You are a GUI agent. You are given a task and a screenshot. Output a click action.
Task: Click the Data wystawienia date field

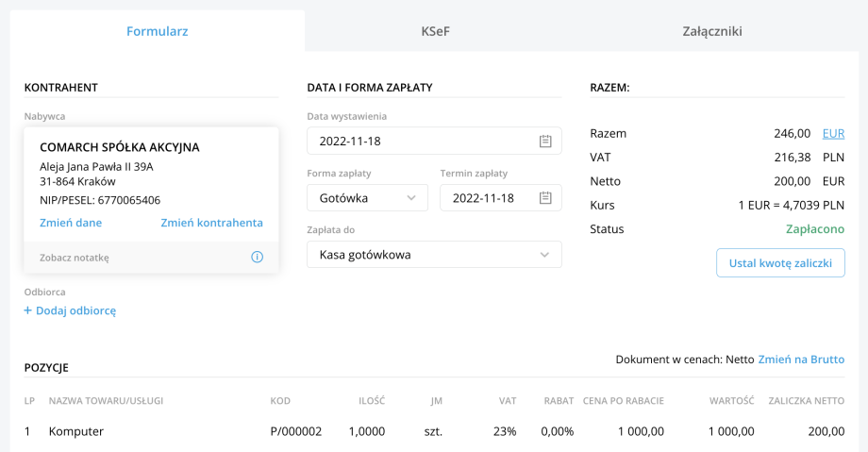[420, 142]
